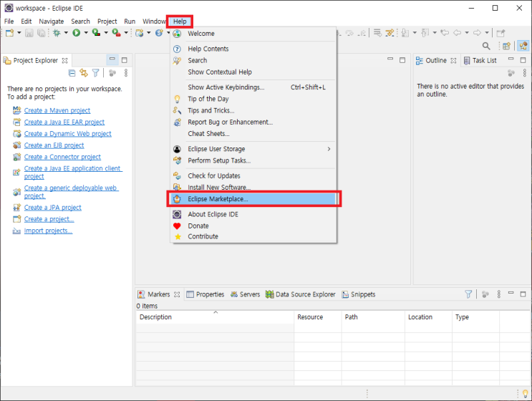
Task: Select Tip of the Day menu entry
Action: [253, 99]
